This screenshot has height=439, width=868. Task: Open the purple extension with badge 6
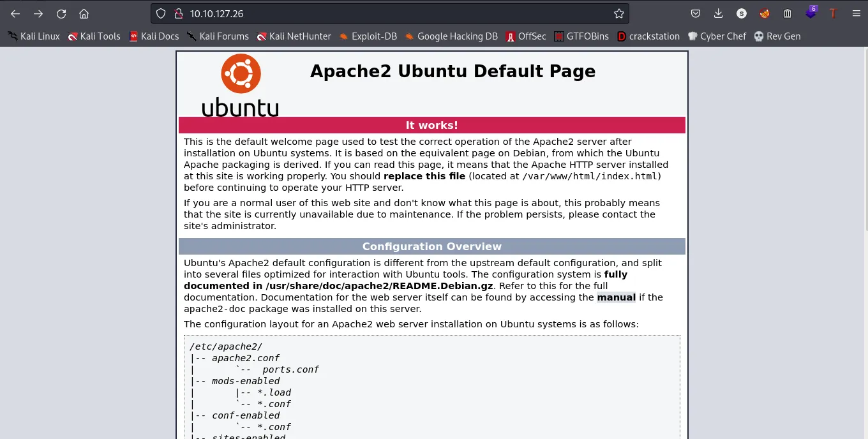811,12
